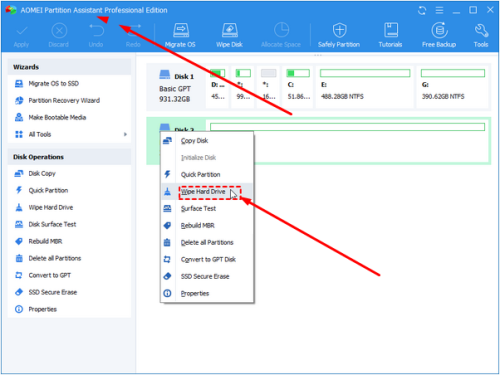Viewport: 500px width, 375px height.
Task: Select Wipe Hard Drive in context menu
Action: [x=207, y=192]
